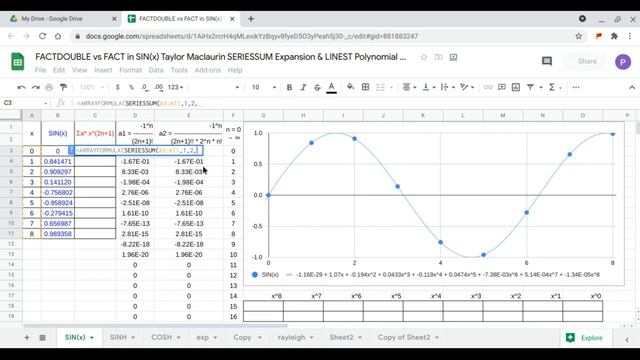The height and width of the screenshot is (360, 640).
Task: Click the insert link icon
Action: (x=488, y=87)
